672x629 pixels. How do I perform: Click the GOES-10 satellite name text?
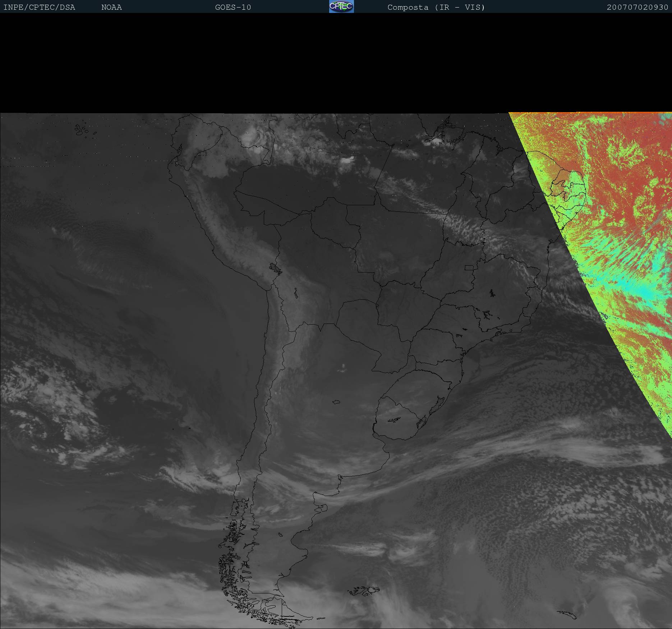coord(233,8)
